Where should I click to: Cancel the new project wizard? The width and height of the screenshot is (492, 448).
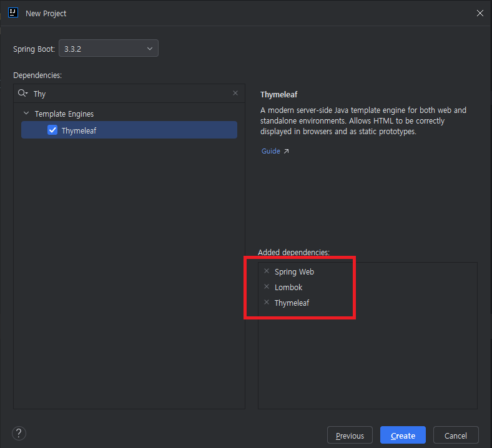[x=456, y=435]
